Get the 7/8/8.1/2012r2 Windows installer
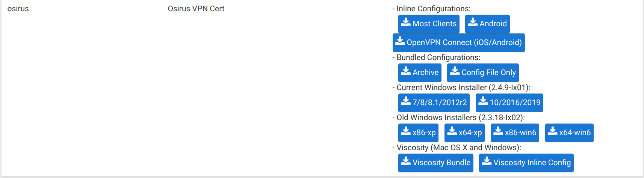Viewport: 644px width, 178px height. [434, 103]
